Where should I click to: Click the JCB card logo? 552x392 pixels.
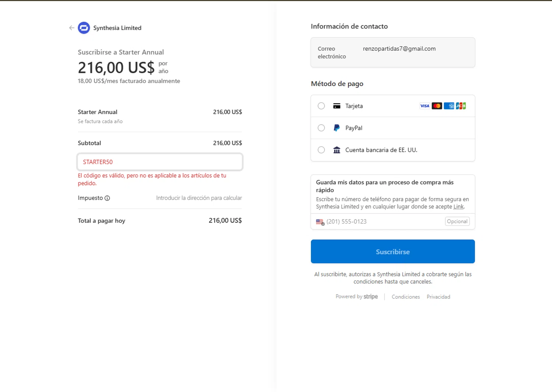[461, 106]
